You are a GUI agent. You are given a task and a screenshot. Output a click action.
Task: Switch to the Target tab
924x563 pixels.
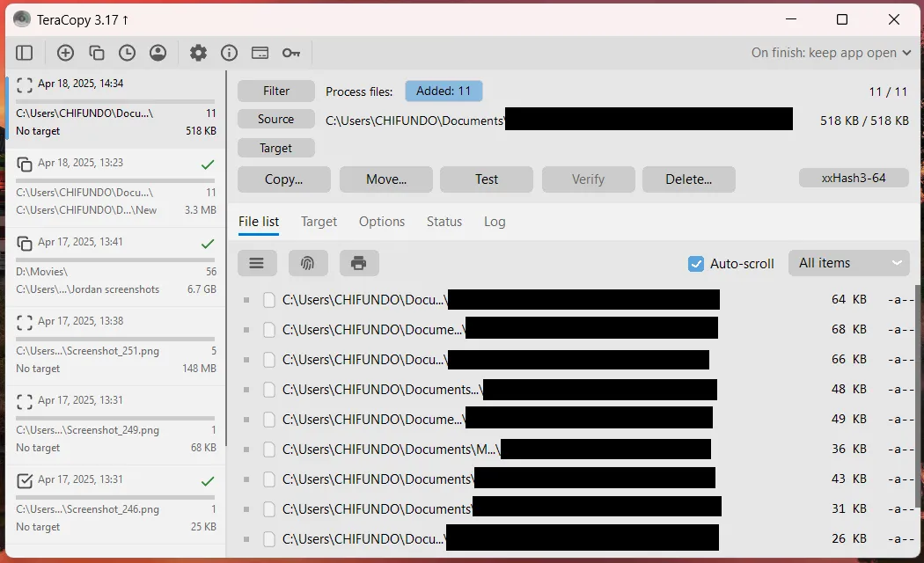tap(319, 222)
